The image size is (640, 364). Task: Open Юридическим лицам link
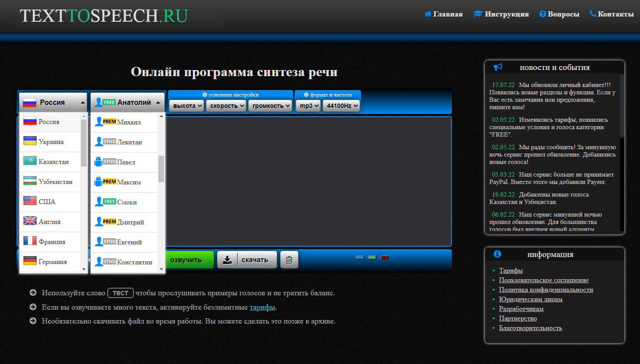pyautogui.click(x=531, y=299)
